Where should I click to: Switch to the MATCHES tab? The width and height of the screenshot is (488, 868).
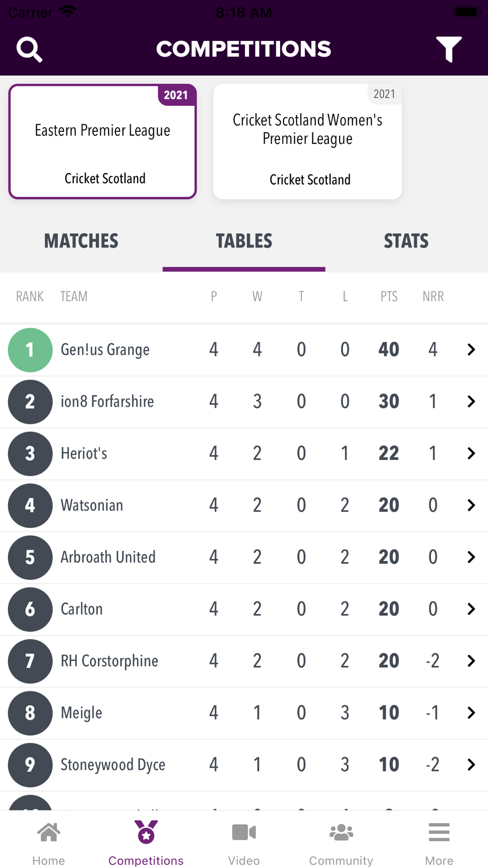[x=81, y=241]
